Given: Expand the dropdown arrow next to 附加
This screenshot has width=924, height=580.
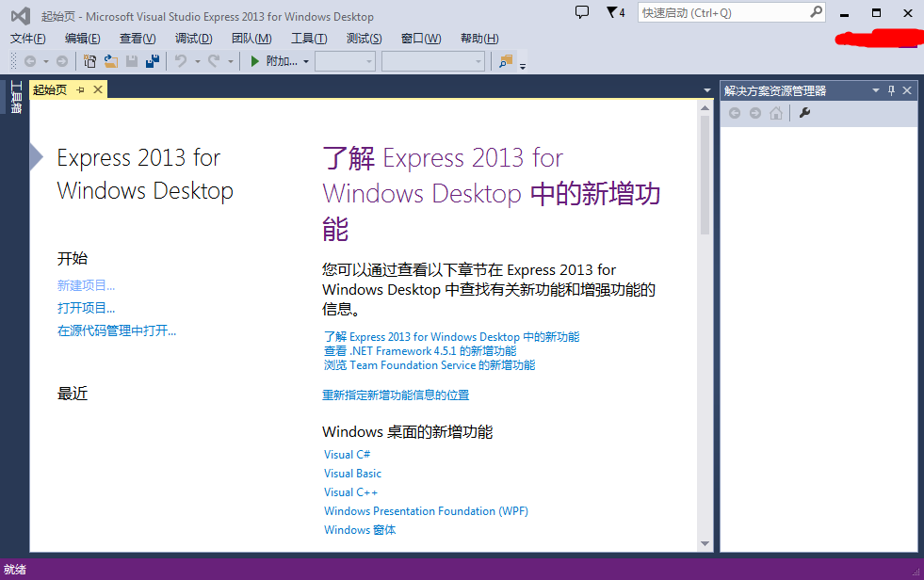Looking at the screenshot, I should click(308, 62).
